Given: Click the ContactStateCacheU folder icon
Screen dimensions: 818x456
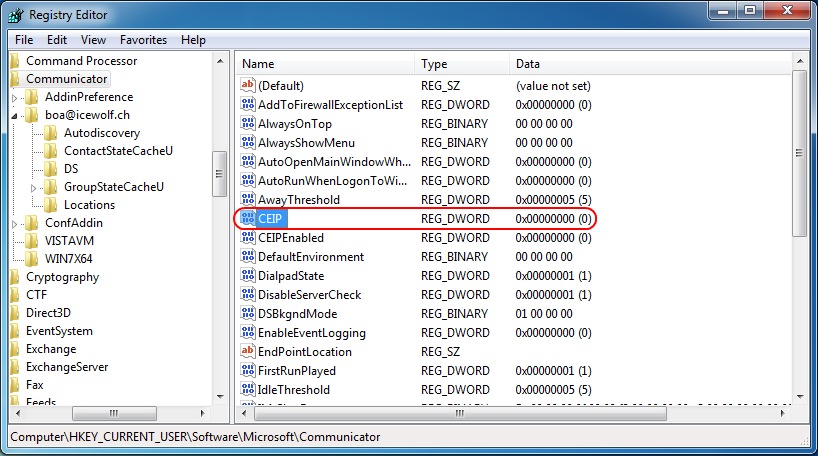Looking at the screenshot, I should 51,151.
